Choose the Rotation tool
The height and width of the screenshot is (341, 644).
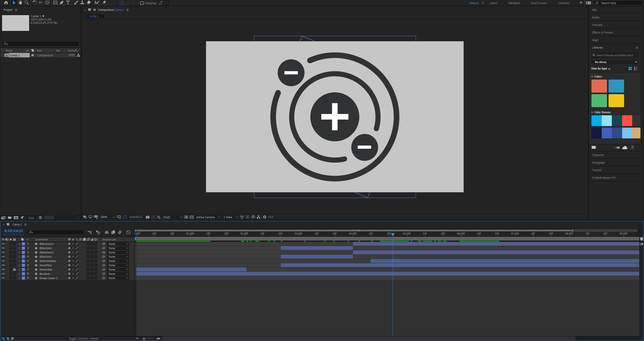pyautogui.click(x=34, y=3)
